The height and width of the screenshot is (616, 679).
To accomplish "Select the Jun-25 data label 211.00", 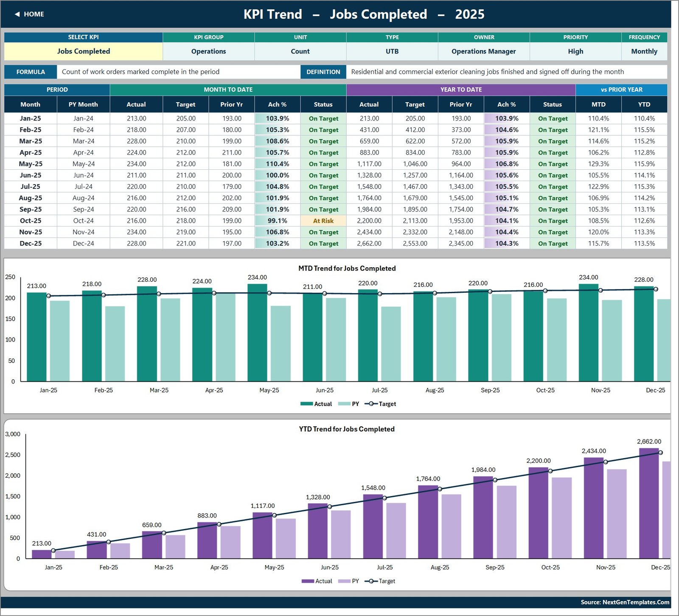I will [312, 287].
